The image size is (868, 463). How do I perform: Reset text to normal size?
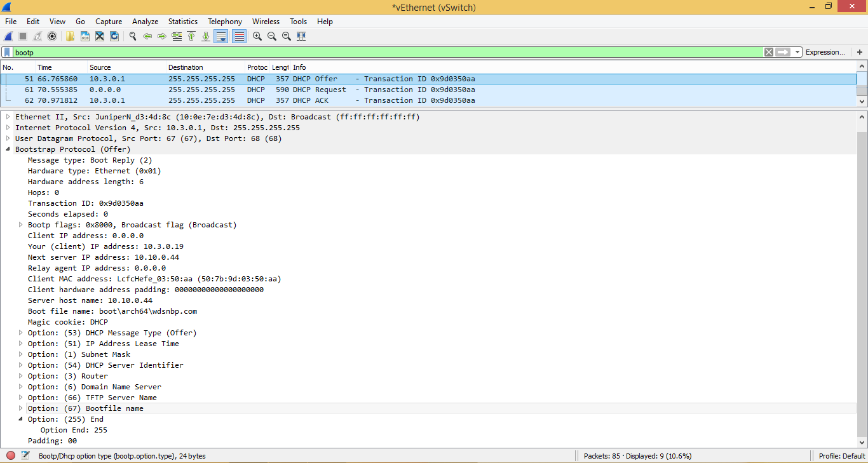point(287,36)
